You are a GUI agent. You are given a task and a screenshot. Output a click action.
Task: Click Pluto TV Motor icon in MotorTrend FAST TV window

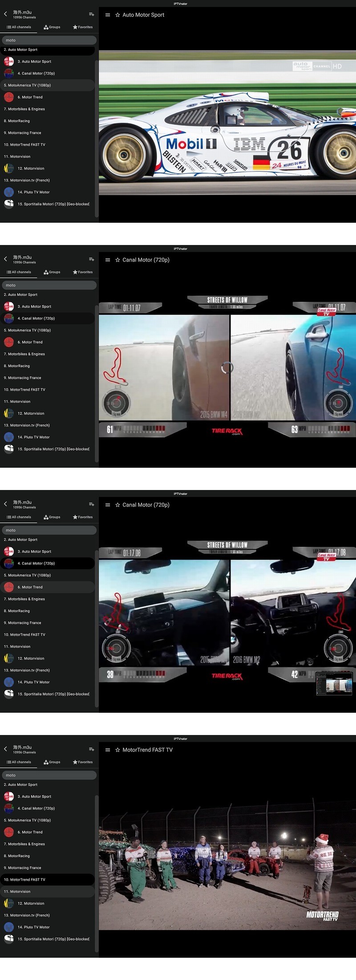pyautogui.click(x=9, y=927)
